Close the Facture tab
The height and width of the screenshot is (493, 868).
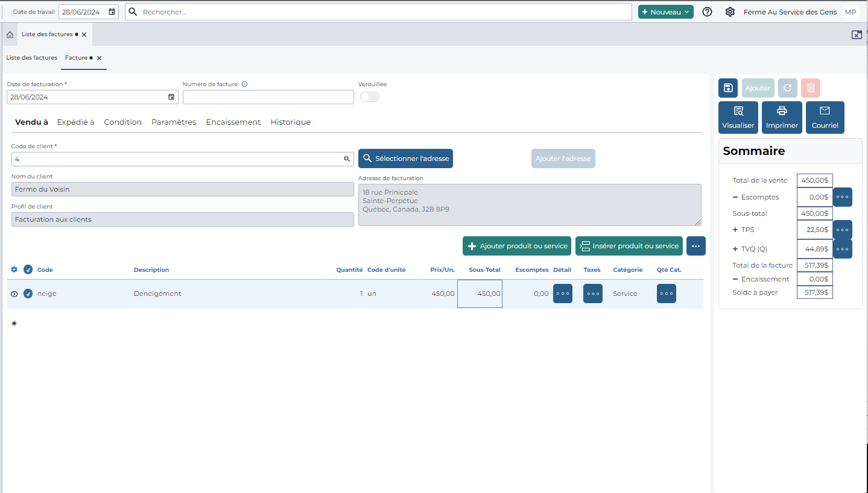point(100,58)
